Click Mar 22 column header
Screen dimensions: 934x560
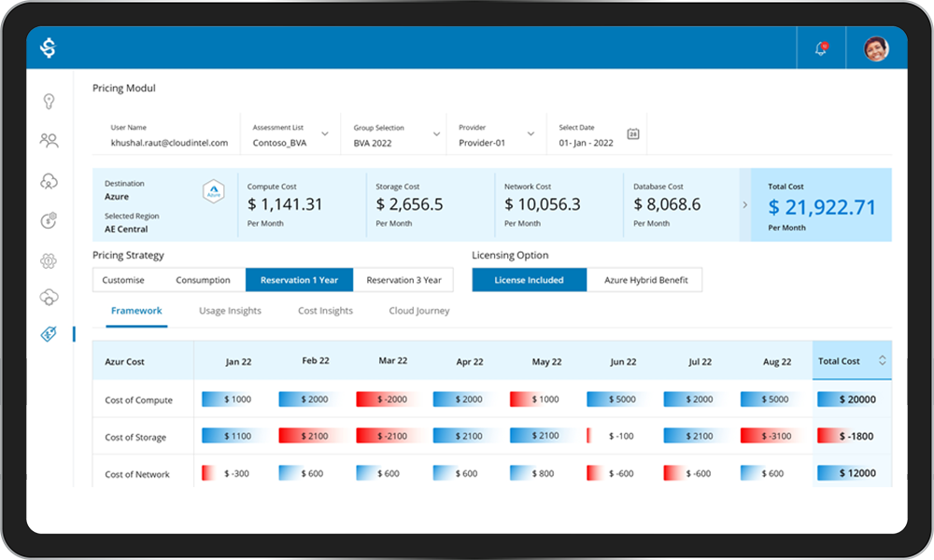click(393, 360)
